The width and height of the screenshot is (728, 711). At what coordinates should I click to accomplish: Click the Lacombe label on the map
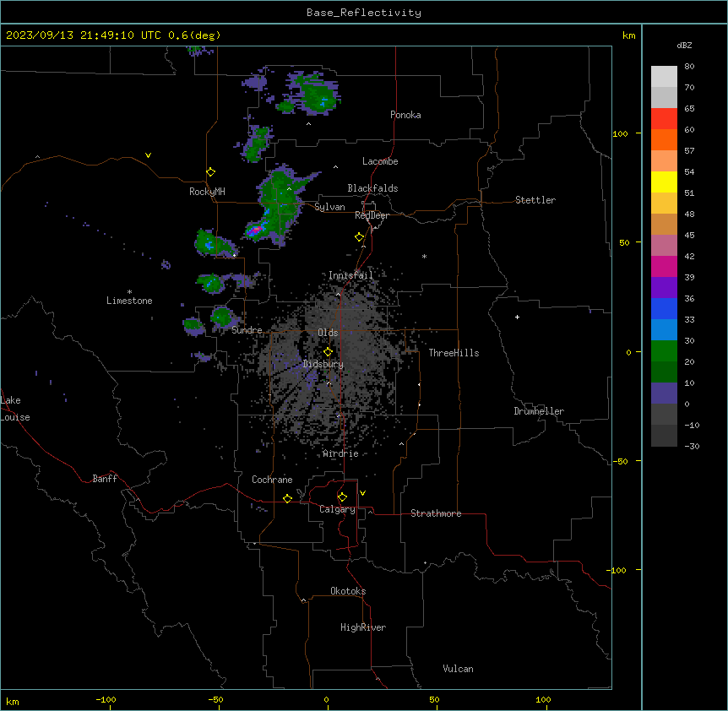[x=380, y=161]
